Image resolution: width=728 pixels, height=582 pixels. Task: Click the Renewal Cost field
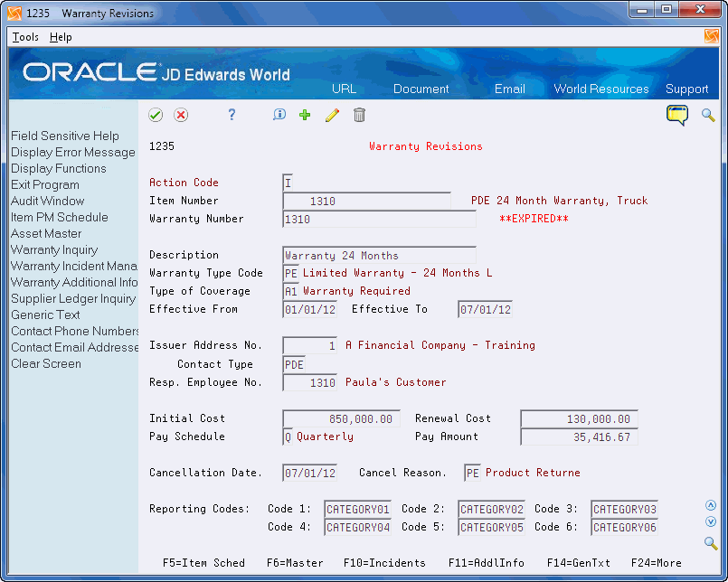pyautogui.click(x=580, y=419)
